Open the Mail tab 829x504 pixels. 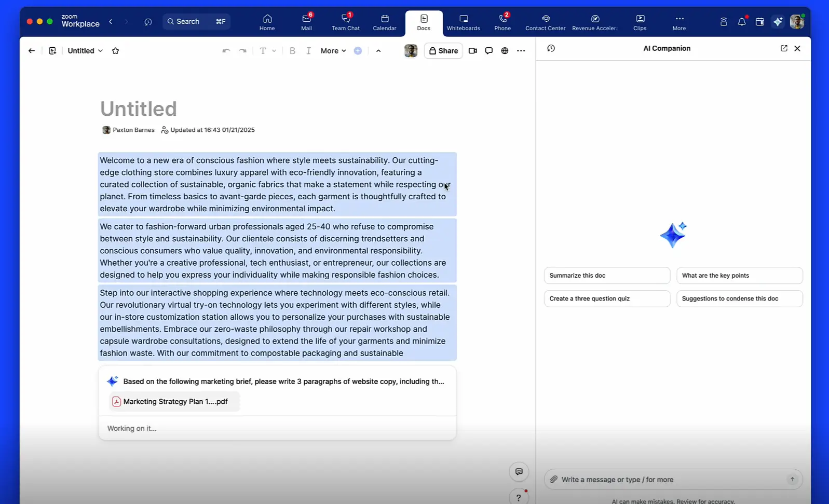point(306,23)
